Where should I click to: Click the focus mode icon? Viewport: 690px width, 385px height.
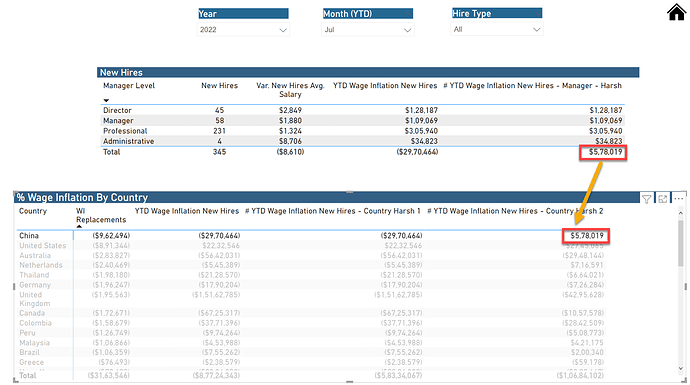point(662,199)
